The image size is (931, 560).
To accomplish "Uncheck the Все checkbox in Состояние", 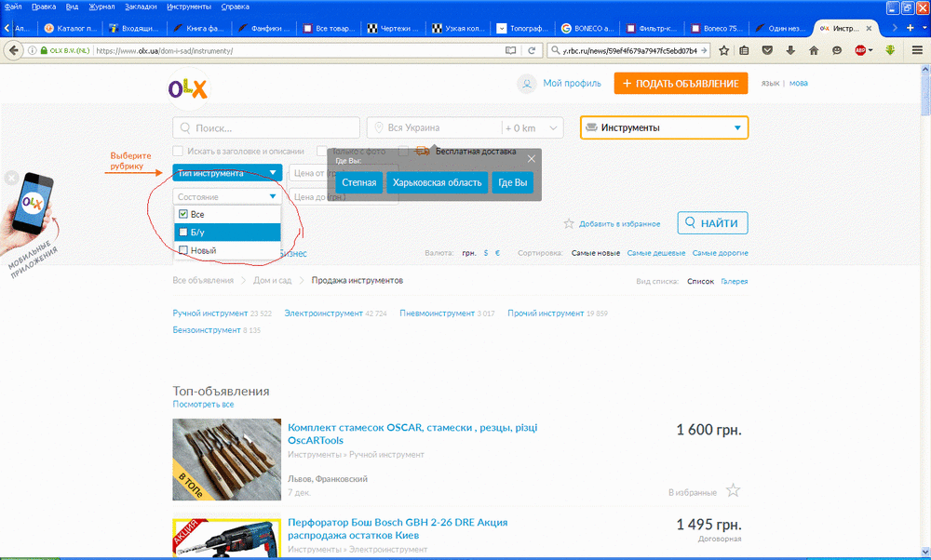I will tap(183, 213).
